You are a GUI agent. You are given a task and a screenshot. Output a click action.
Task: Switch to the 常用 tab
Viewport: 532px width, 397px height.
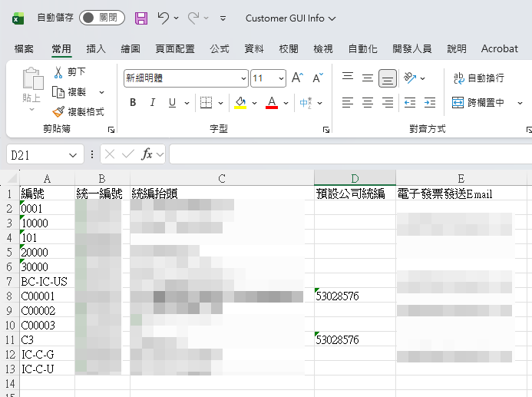click(x=61, y=49)
